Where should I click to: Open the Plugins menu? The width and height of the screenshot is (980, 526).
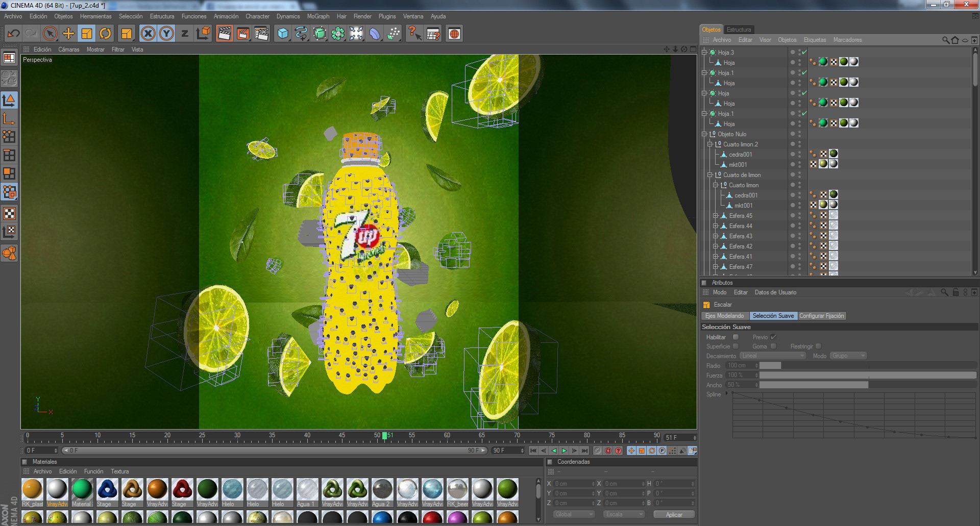[387, 16]
